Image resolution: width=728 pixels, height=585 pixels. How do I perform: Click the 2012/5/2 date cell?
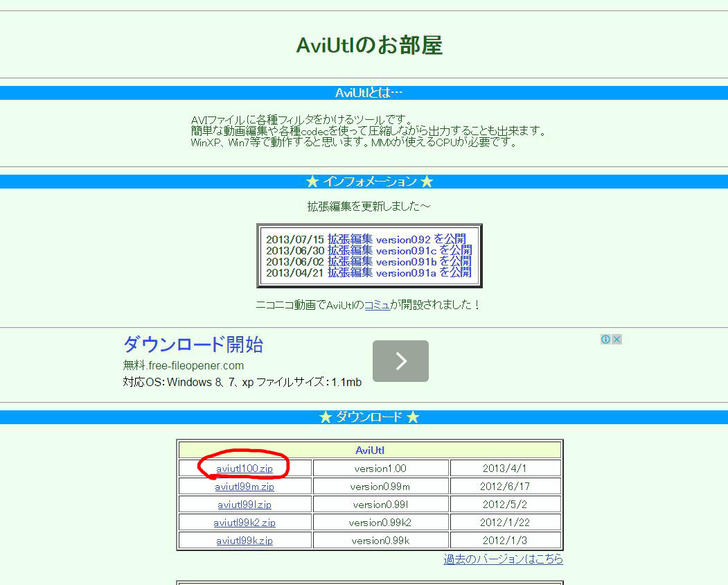click(505, 505)
